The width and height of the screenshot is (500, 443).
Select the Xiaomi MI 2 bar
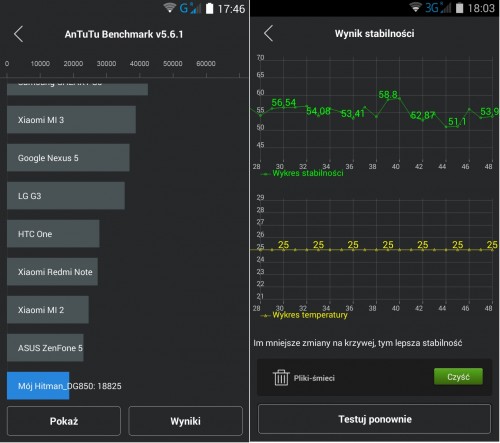48,310
